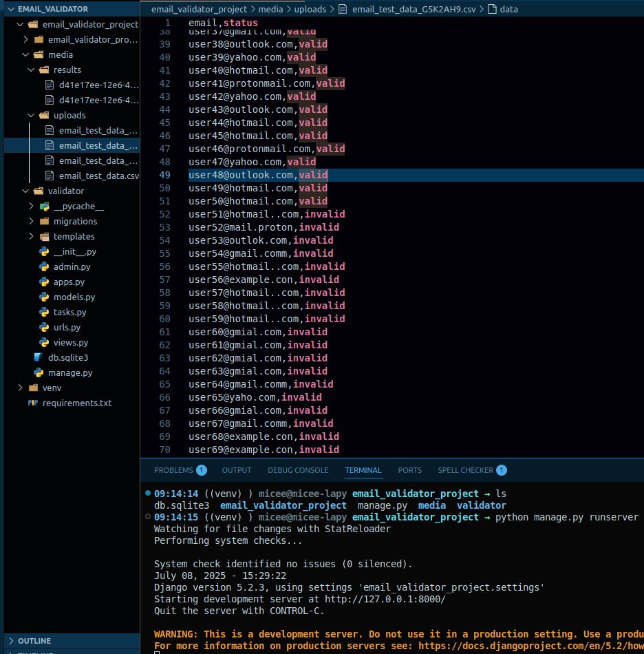Click the Python icon beside tasks.py
The image size is (644, 654).
coord(44,312)
